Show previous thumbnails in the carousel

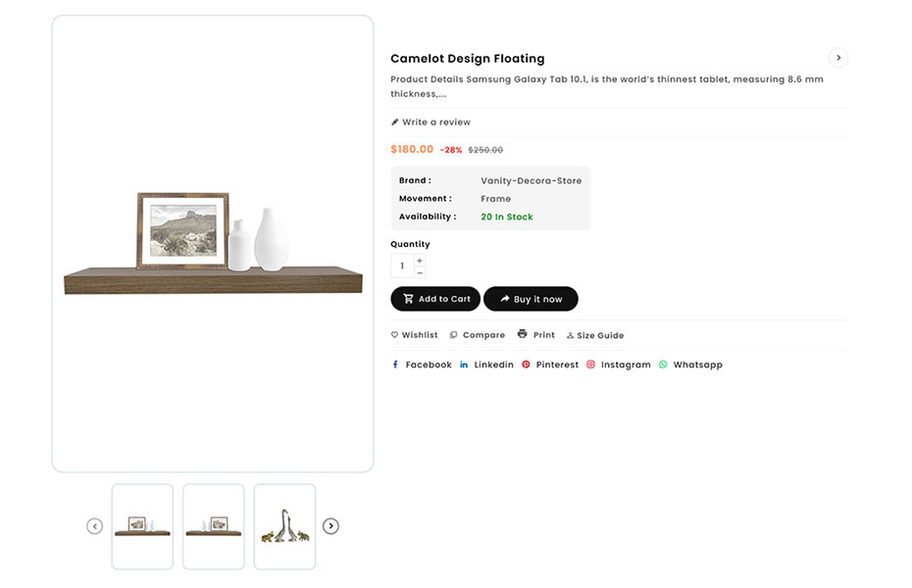95,526
